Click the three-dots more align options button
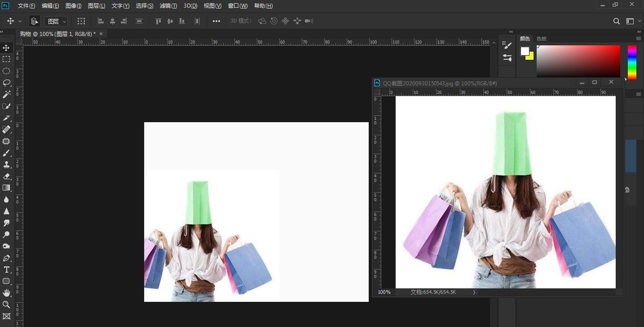The width and height of the screenshot is (644, 327). click(x=216, y=21)
